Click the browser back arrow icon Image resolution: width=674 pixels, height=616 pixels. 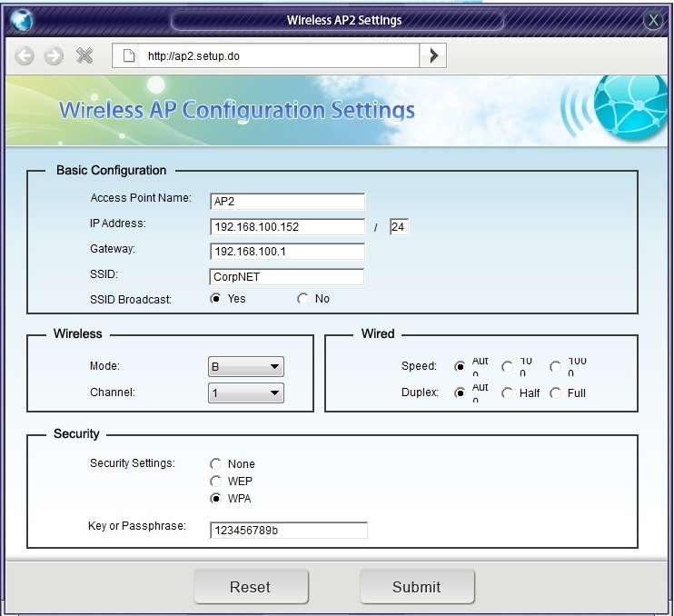click(x=24, y=55)
